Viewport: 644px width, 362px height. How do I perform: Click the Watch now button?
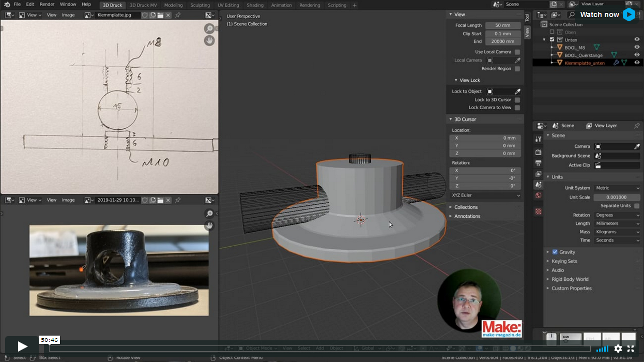coord(606,14)
